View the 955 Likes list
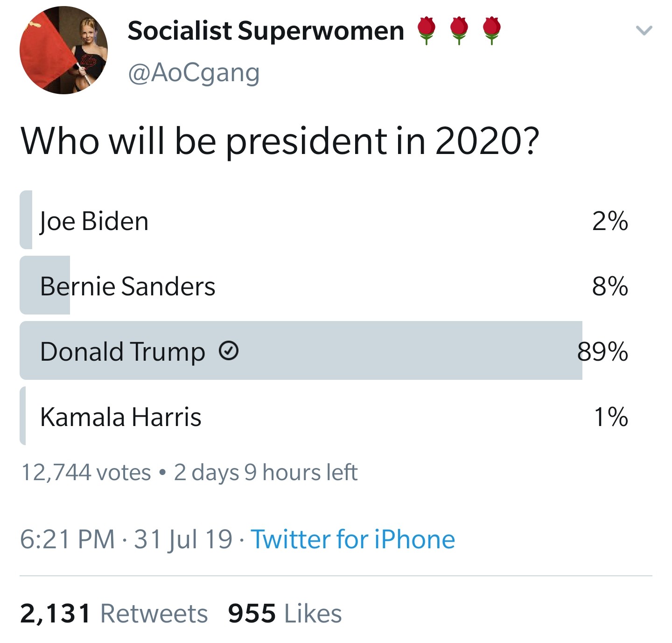Image resolution: width=672 pixels, height=643 pixels. pyautogui.click(x=285, y=613)
